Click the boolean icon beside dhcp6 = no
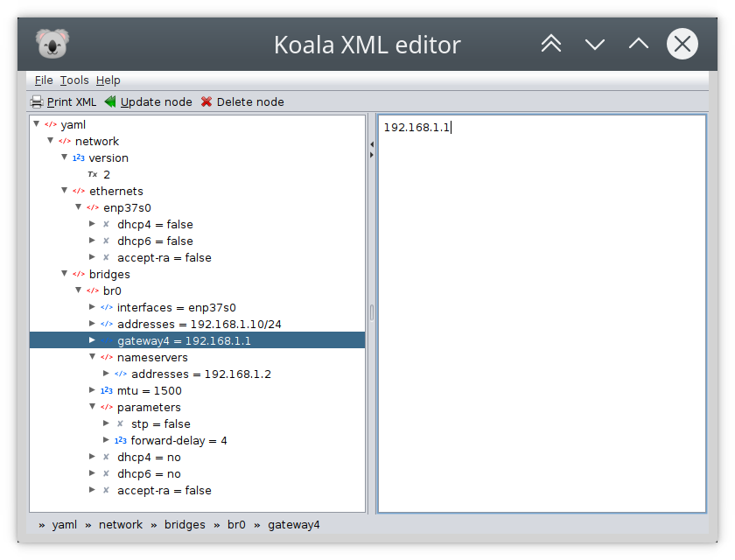The width and height of the screenshot is (735, 560). [x=107, y=473]
